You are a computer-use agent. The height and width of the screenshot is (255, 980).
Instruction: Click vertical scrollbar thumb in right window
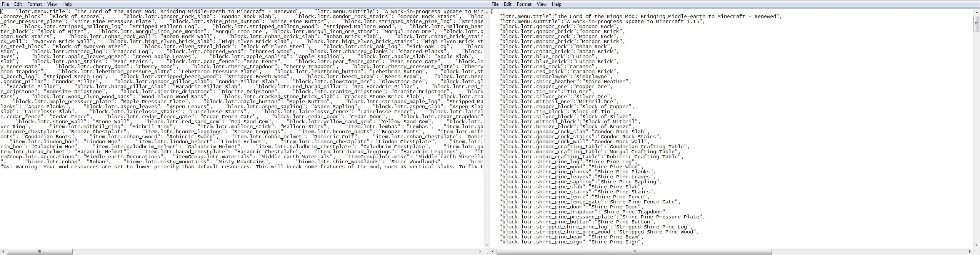976,23
